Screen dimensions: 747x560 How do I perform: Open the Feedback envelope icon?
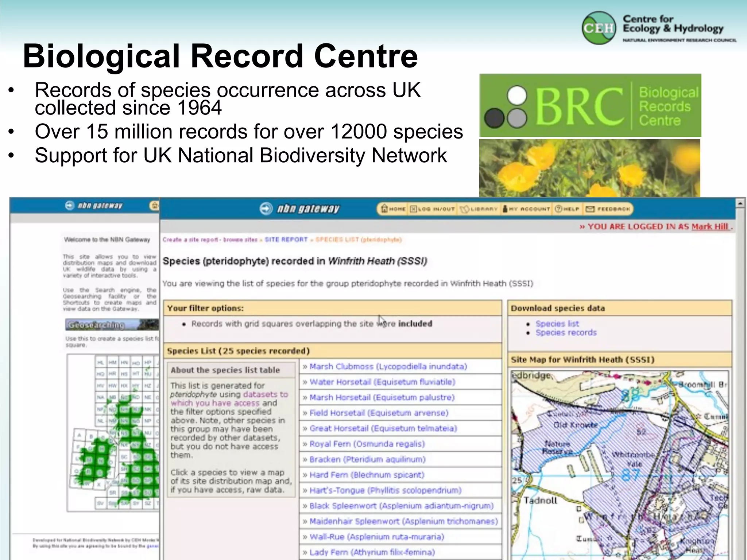590,209
